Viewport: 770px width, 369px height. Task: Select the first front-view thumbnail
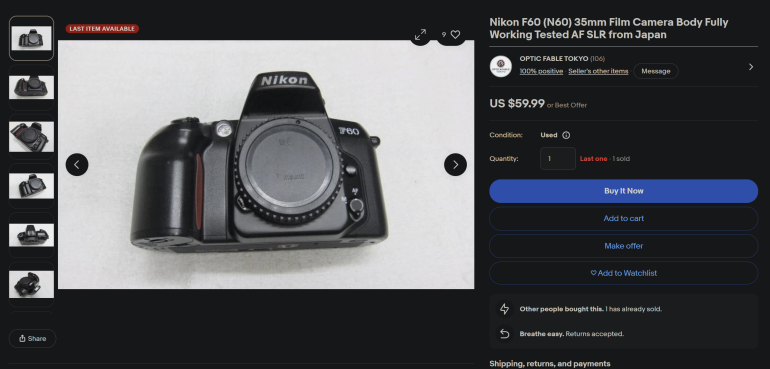point(31,38)
